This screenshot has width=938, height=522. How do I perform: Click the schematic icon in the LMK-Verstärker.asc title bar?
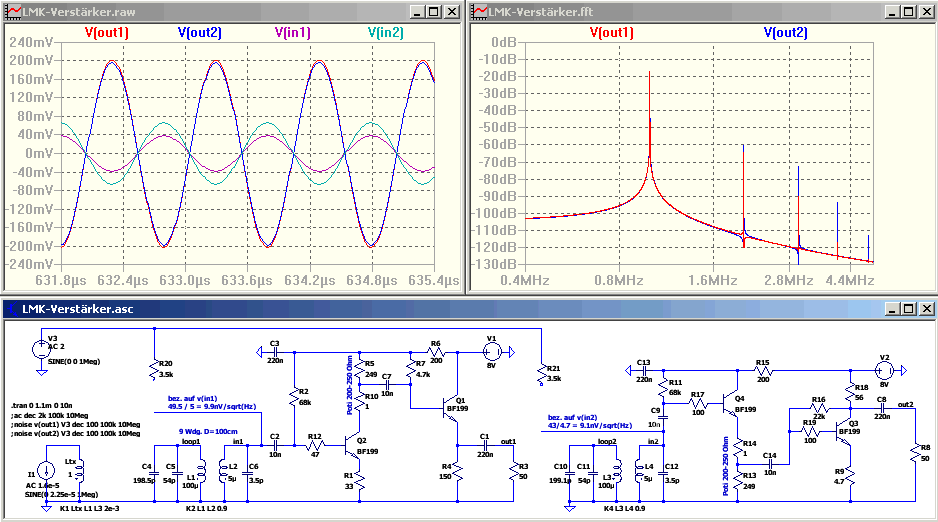click(x=13, y=309)
